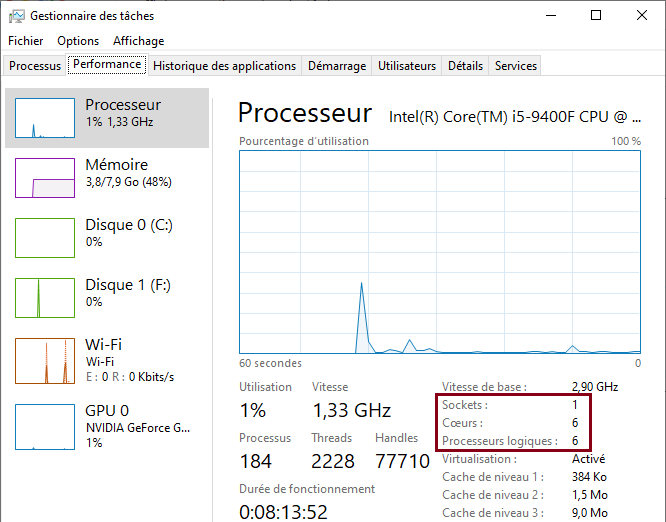Switch to Historique des applications tab
The height and width of the screenshot is (522, 666).
point(224,66)
